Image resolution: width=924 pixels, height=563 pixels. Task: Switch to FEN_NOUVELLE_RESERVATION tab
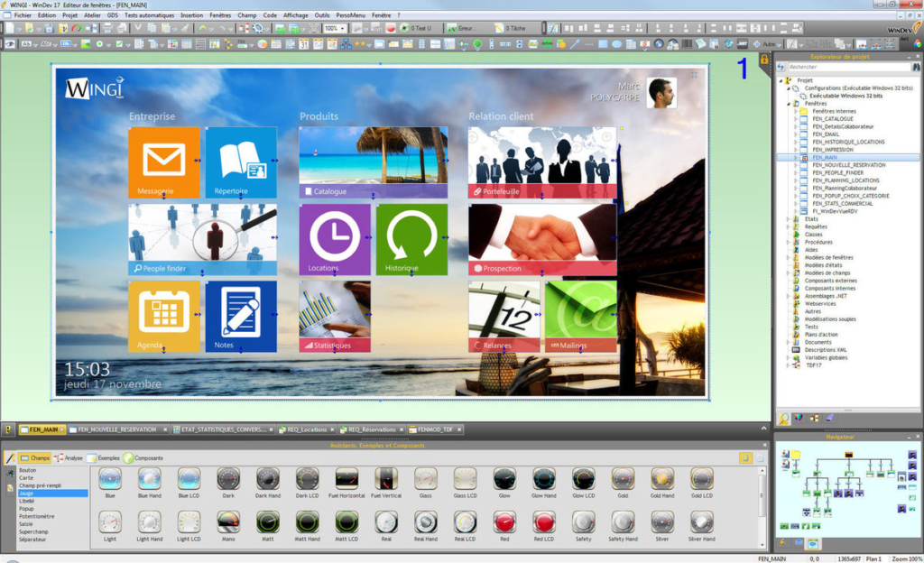(117, 429)
